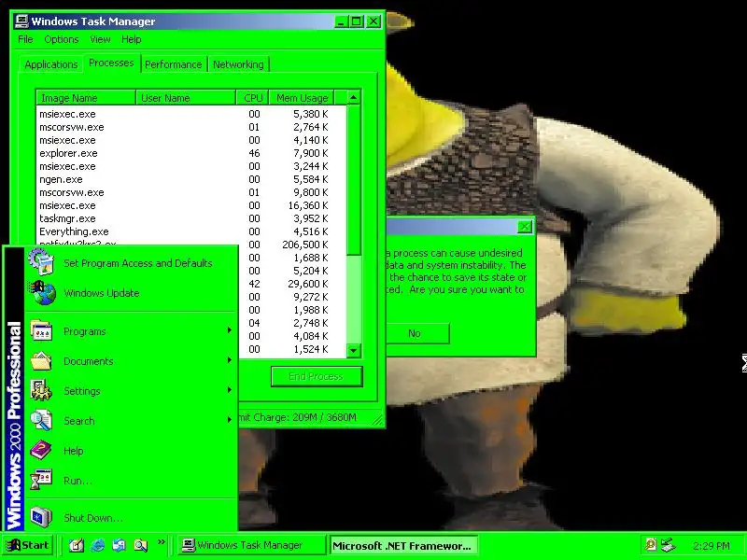This screenshot has height=560, width=747.
Task: Select the Processes tab
Action: click(x=111, y=63)
